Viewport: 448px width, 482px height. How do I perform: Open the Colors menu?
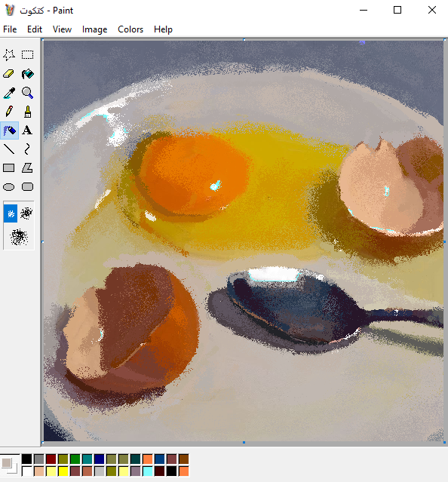point(130,29)
